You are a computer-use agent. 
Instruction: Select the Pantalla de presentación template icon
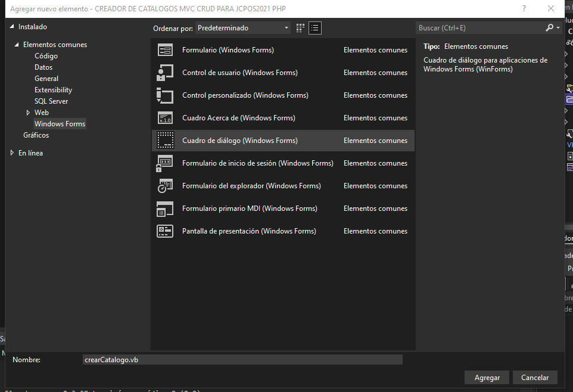point(165,231)
